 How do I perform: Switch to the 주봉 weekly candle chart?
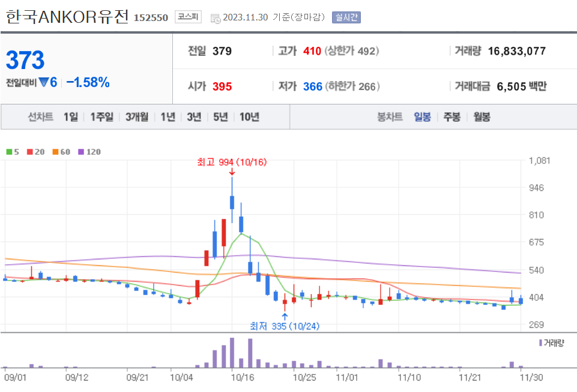(x=452, y=117)
